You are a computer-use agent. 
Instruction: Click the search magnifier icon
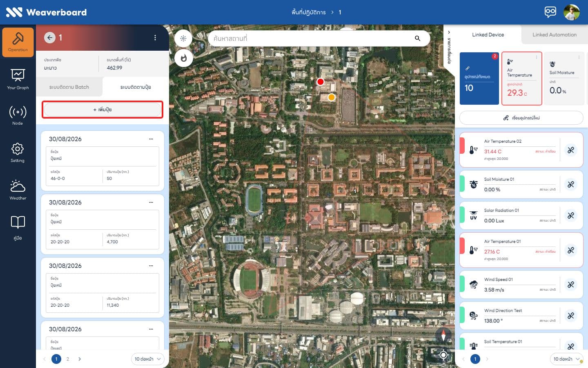tap(417, 38)
